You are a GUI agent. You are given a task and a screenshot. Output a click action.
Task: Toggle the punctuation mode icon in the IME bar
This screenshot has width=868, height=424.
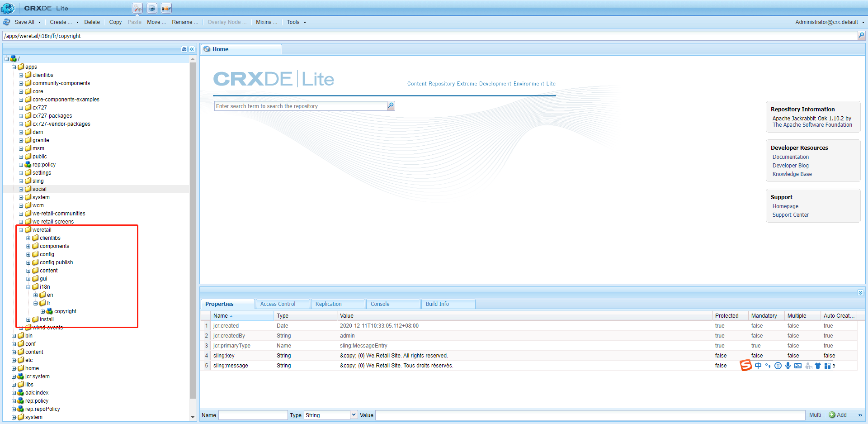(x=768, y=366)
